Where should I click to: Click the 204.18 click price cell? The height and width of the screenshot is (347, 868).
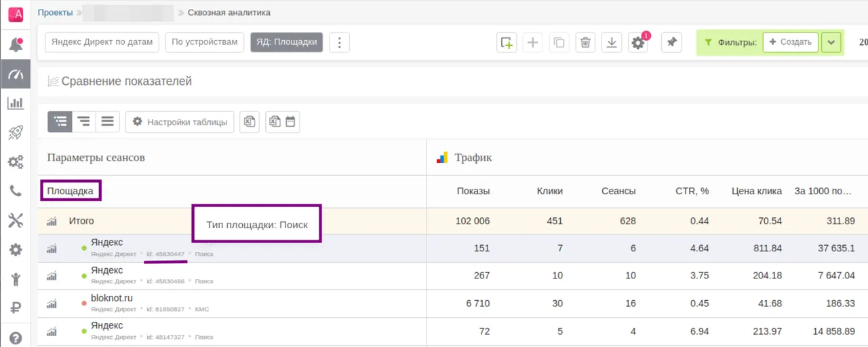(x=768, y=276)
